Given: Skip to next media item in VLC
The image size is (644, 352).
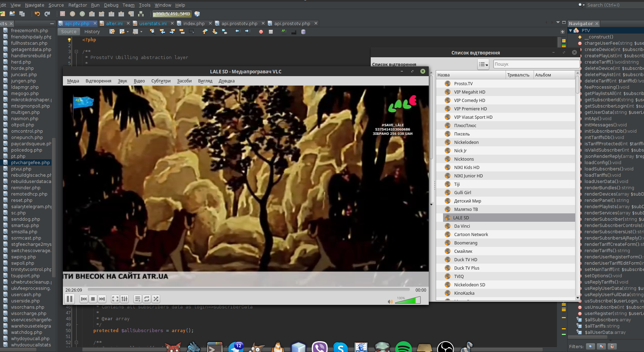Looking at the screenshot, I should click(102, 299).
